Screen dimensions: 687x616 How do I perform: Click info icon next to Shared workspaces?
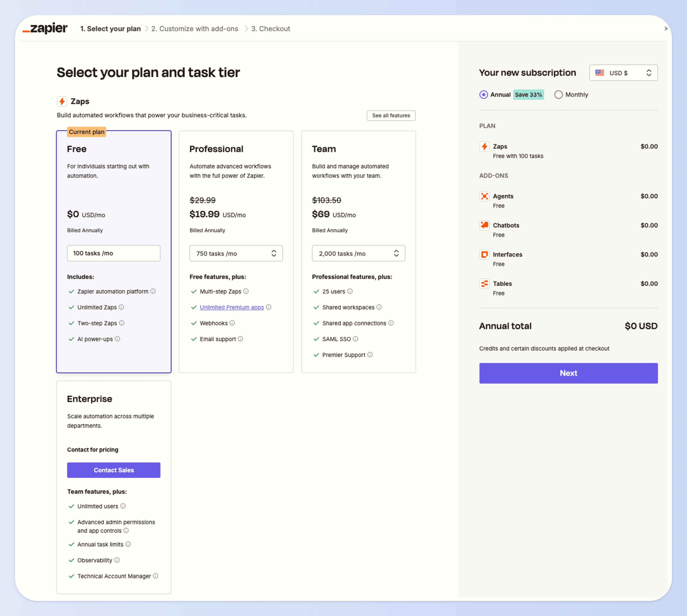[379, 307]
